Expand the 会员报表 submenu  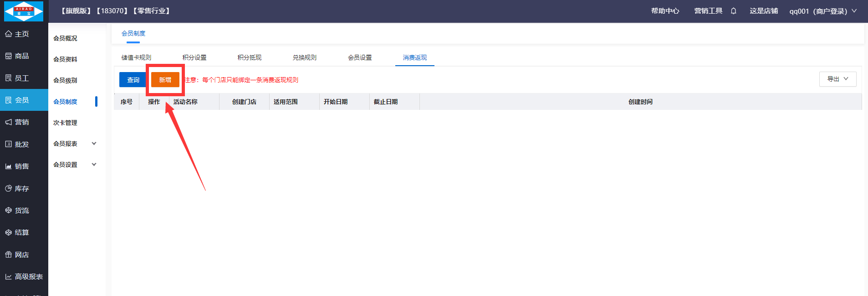click(x=94, y=144)
